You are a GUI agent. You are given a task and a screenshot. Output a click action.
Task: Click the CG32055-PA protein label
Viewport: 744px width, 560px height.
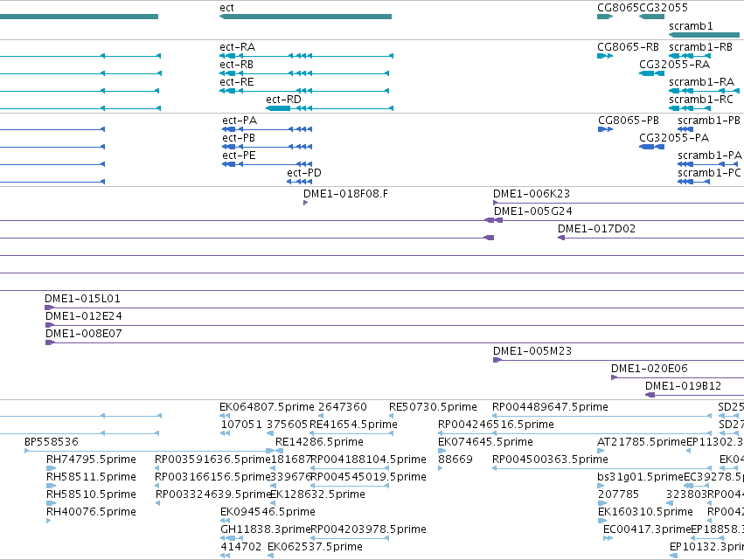(x=674, y=138)
